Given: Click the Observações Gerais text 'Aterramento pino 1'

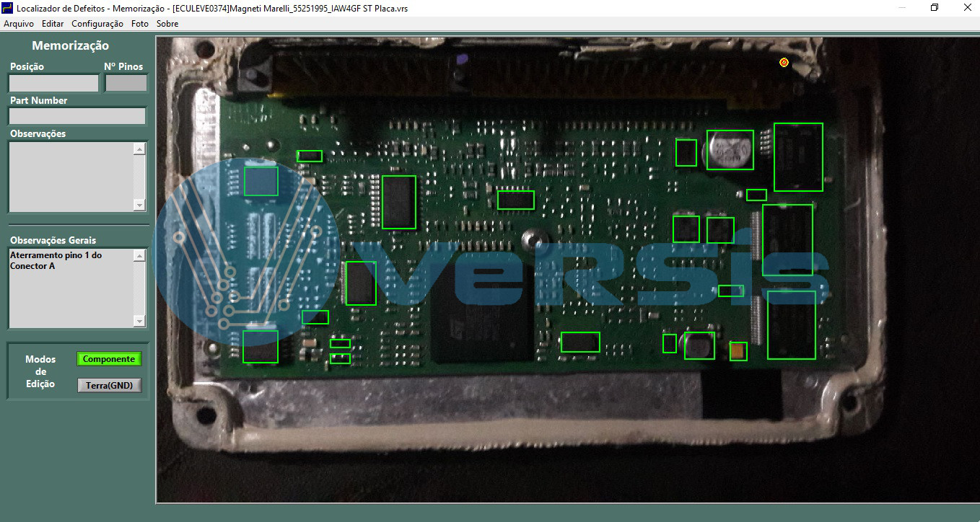Looking at the screenshot, I should click(51, 255).
